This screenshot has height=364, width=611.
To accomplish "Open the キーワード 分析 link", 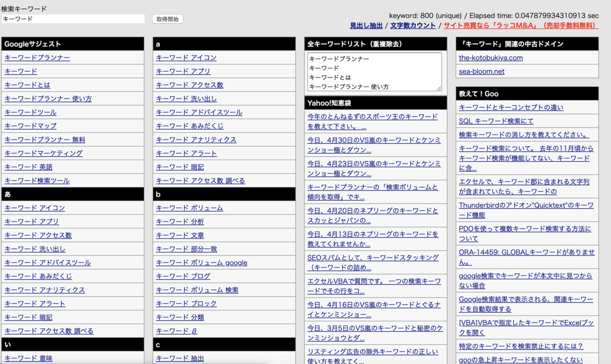I will [x=180, y=222].
